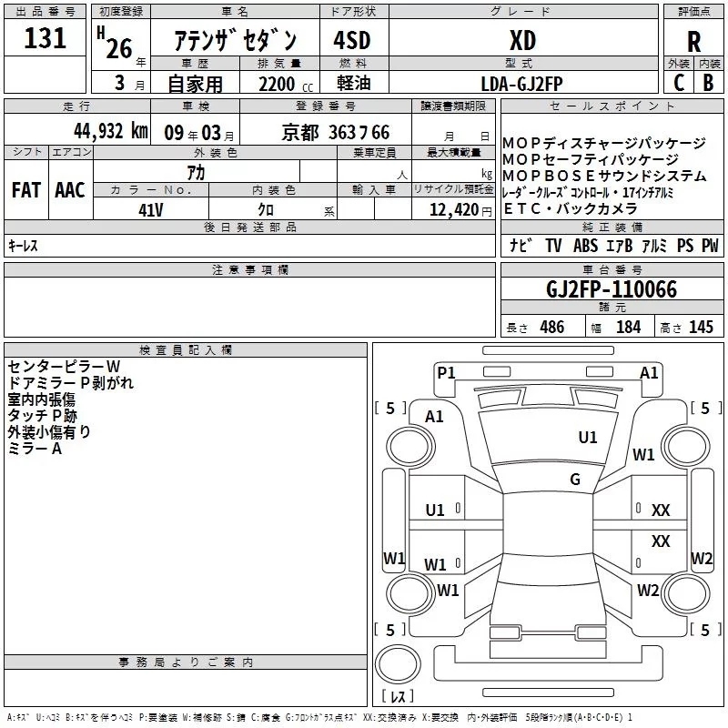728x728 pixels.
Task: Click the G windshield chip marker
Action: 575,480
